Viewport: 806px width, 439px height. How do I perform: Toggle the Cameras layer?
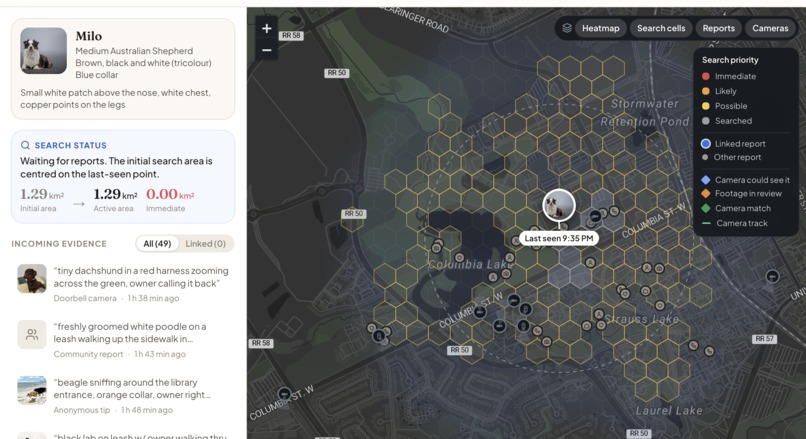(x=770, y=28)
